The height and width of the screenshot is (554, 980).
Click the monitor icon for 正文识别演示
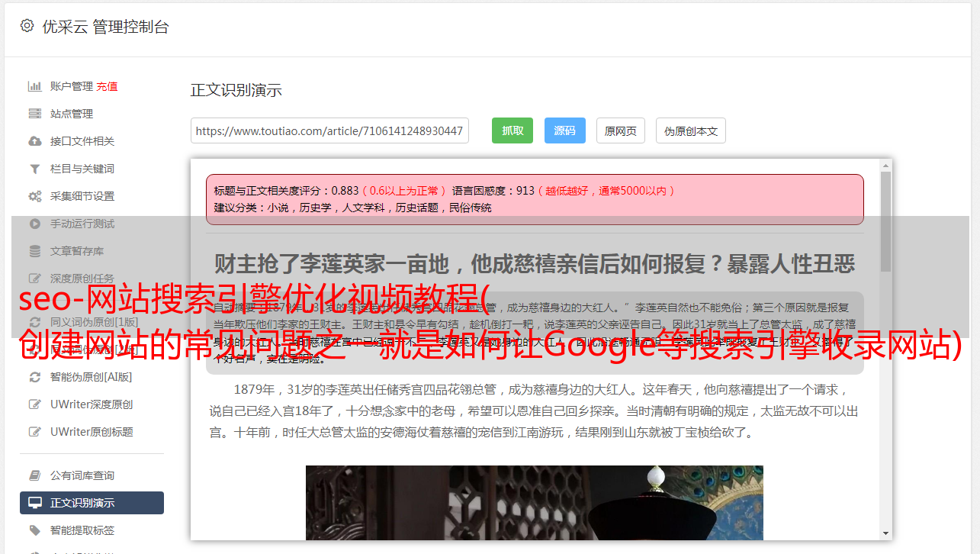35,503
